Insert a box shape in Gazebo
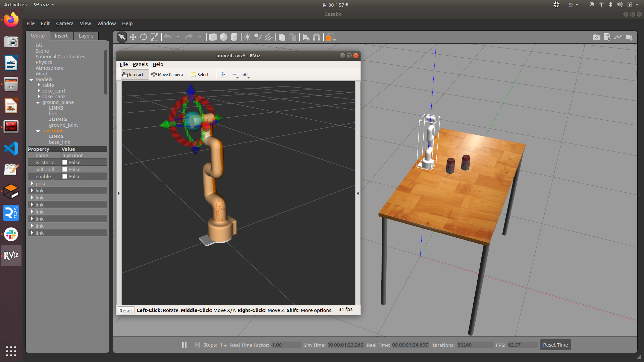This screenshot has height=362, width=644. 213,37
